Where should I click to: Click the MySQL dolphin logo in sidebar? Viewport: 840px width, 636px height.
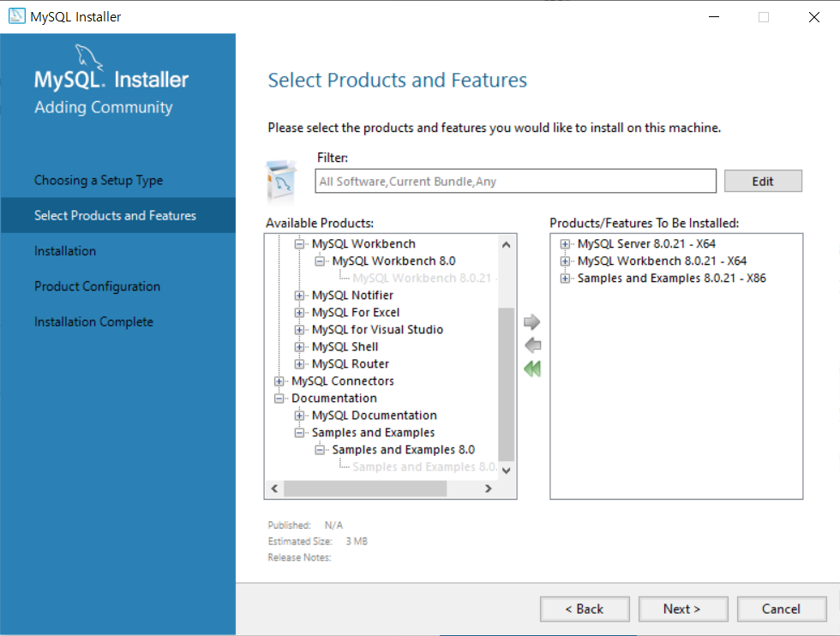[x=88, y=57]
